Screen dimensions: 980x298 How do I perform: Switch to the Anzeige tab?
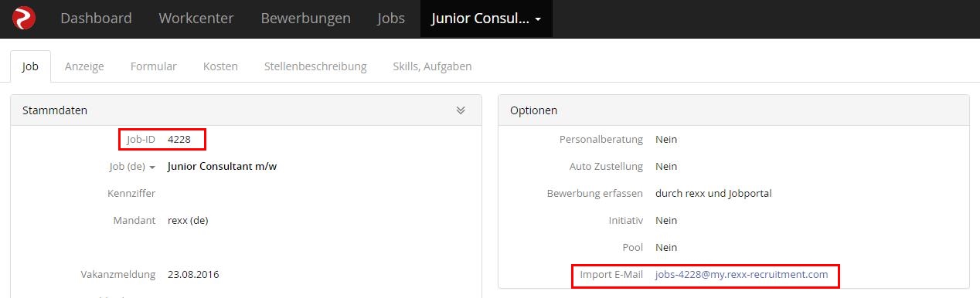pos(84,66)
